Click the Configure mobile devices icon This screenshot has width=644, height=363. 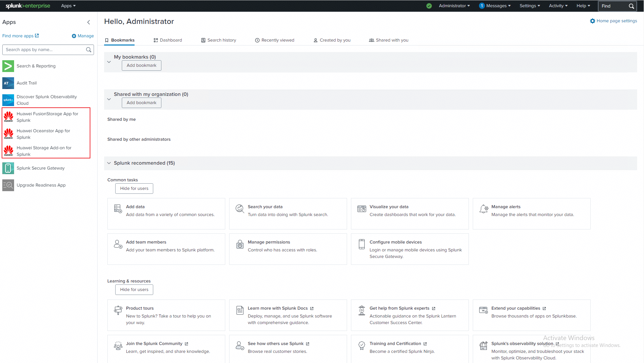[x=361, y=244]
